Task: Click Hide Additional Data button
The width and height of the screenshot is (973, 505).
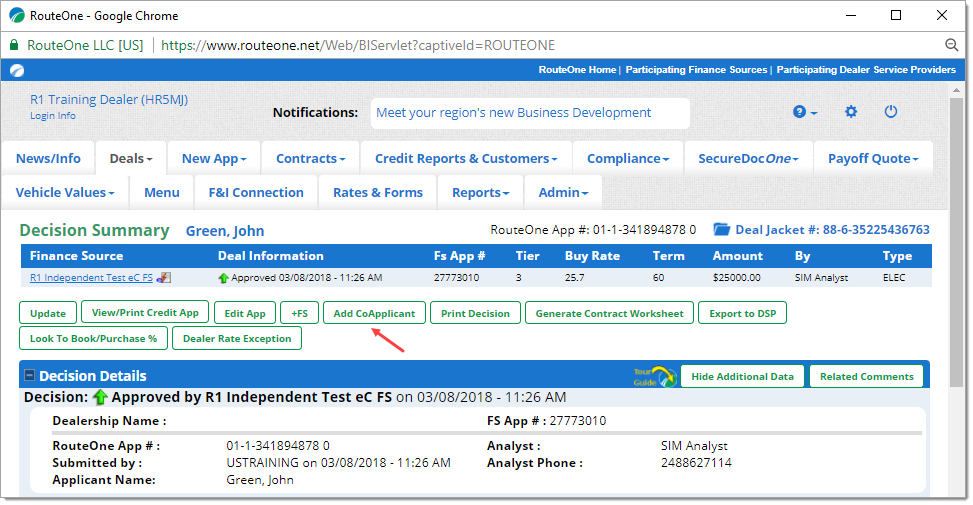Action: (x=743, y=376)
